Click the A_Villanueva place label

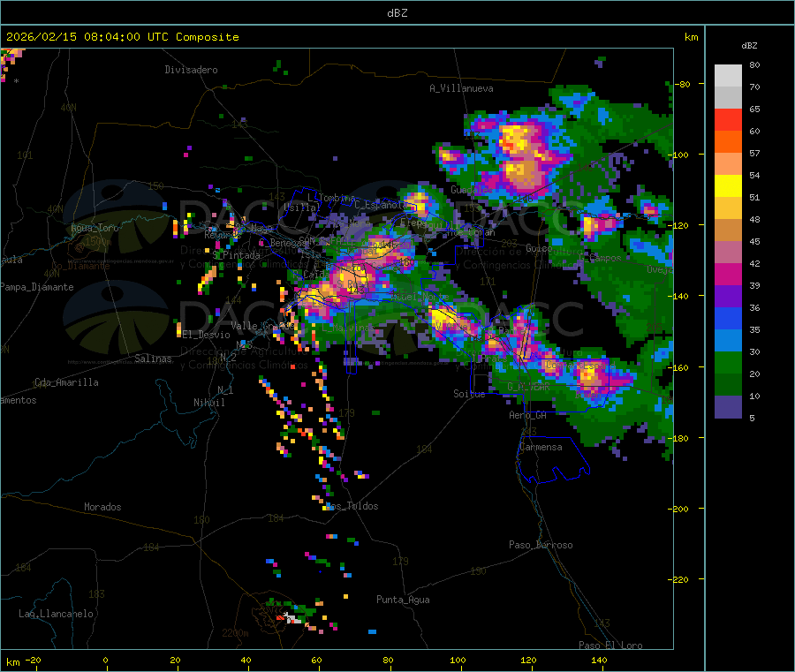point(461,88)
